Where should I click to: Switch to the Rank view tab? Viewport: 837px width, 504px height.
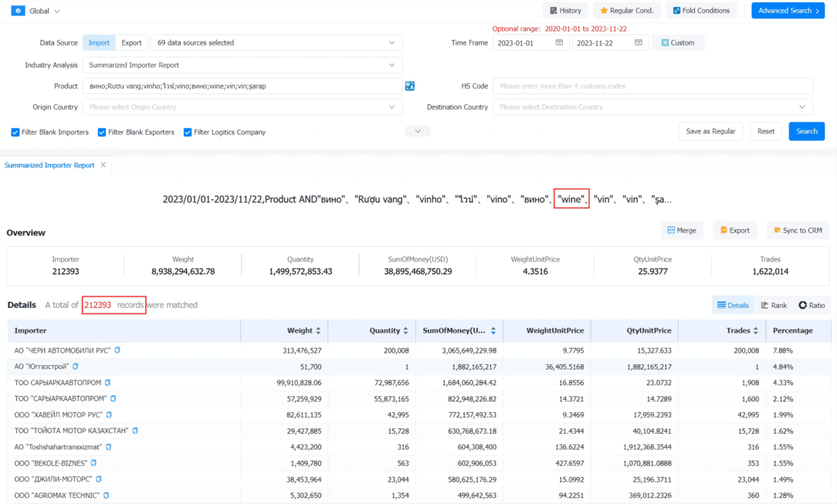(x=774, y=305)
